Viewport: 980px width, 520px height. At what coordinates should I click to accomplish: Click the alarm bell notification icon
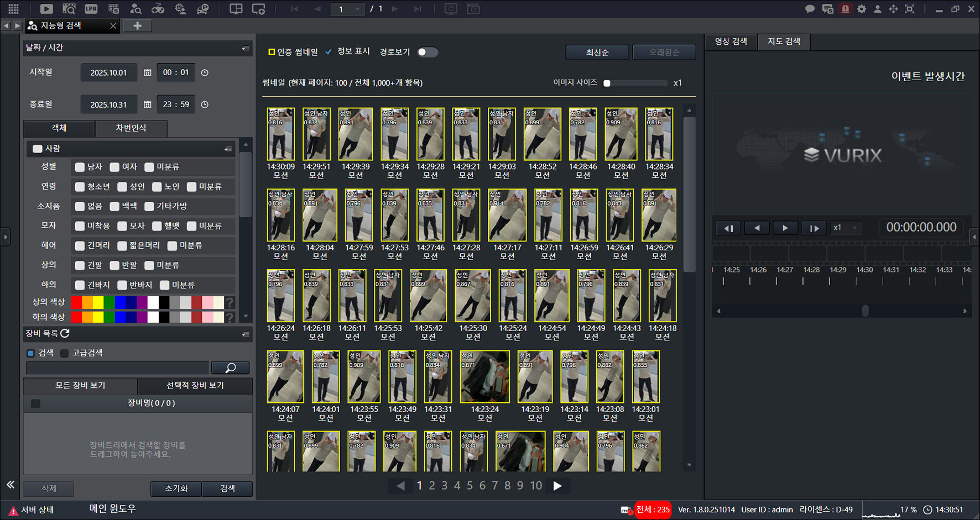click(x=845, y=9)
